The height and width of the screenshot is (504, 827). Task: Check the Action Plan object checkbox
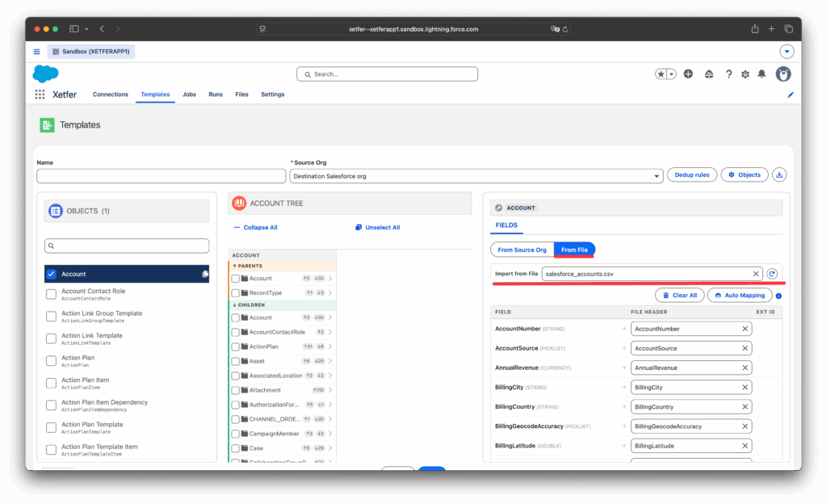51,360
